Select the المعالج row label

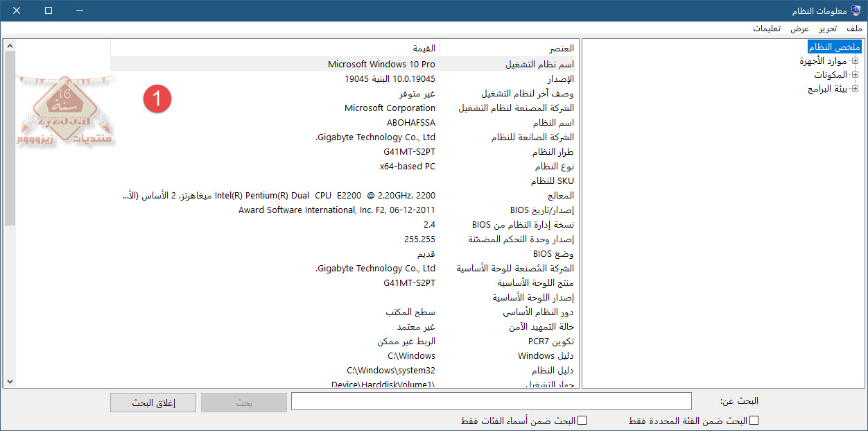click(561, 195)
